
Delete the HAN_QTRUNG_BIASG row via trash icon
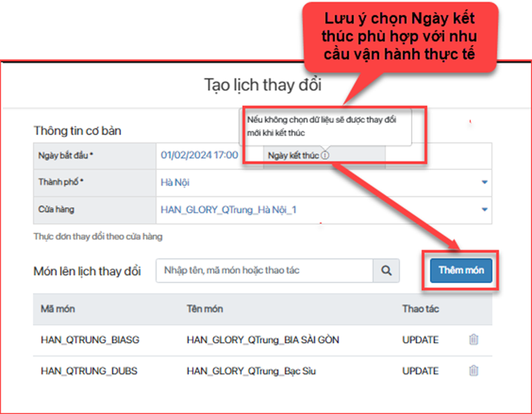point(474,340)
